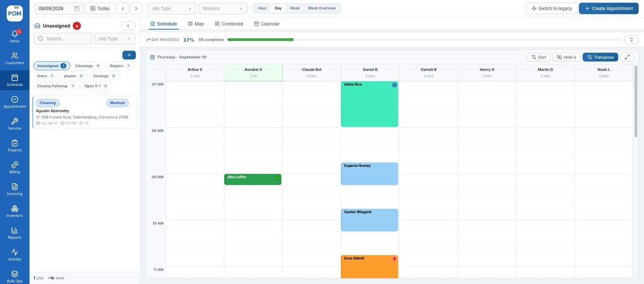Viewport: 644px width, 284px height.
Task: Filter by liners chip
Action: pos(46,76)
